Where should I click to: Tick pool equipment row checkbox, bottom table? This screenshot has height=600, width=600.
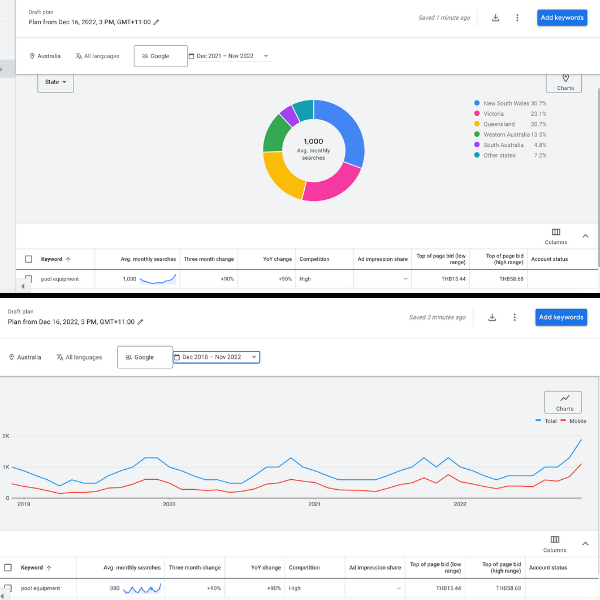(x=8, y=588)
